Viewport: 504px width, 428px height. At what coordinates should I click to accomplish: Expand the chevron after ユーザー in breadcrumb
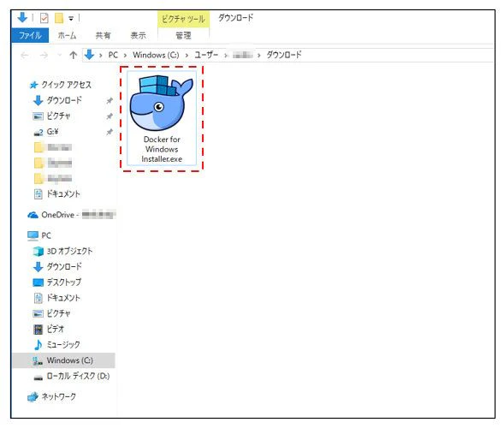(x=226, y=56)
